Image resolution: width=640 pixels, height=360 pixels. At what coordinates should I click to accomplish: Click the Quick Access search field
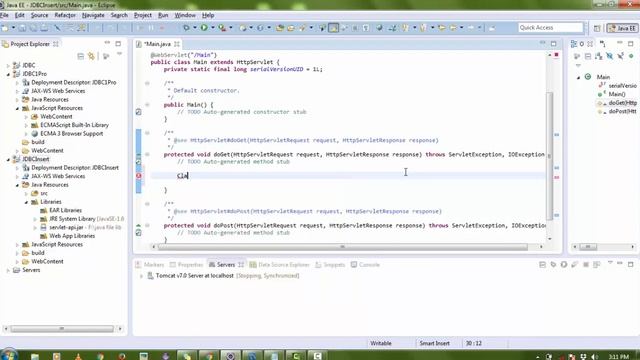pos(550,27)
